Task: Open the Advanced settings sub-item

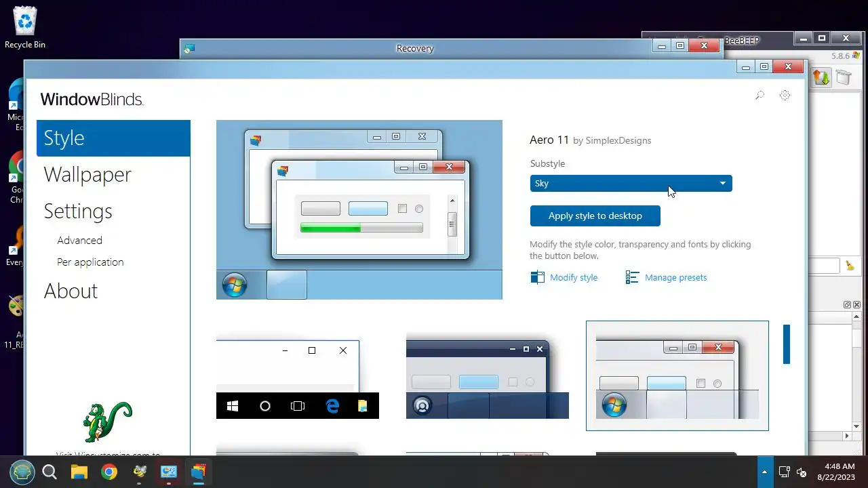Action: [x=79, y=241]
